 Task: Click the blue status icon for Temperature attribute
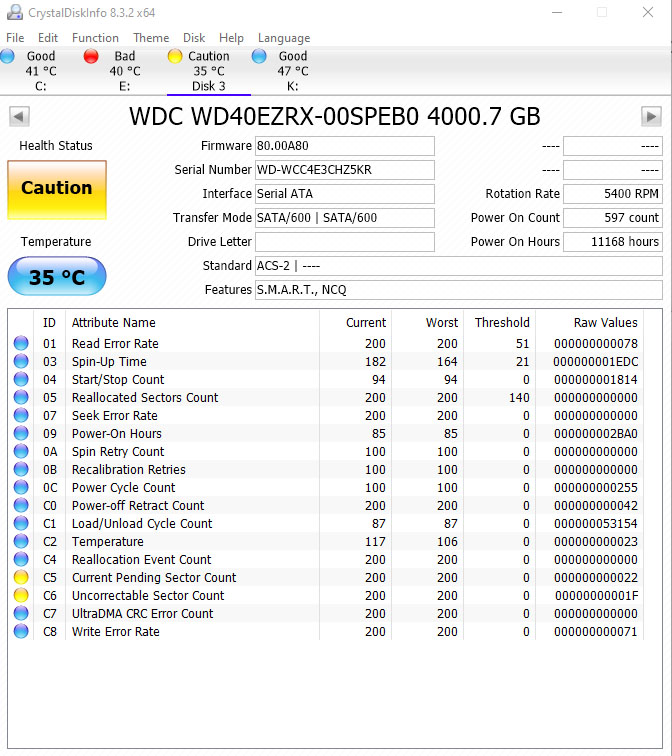pos(20,542)
